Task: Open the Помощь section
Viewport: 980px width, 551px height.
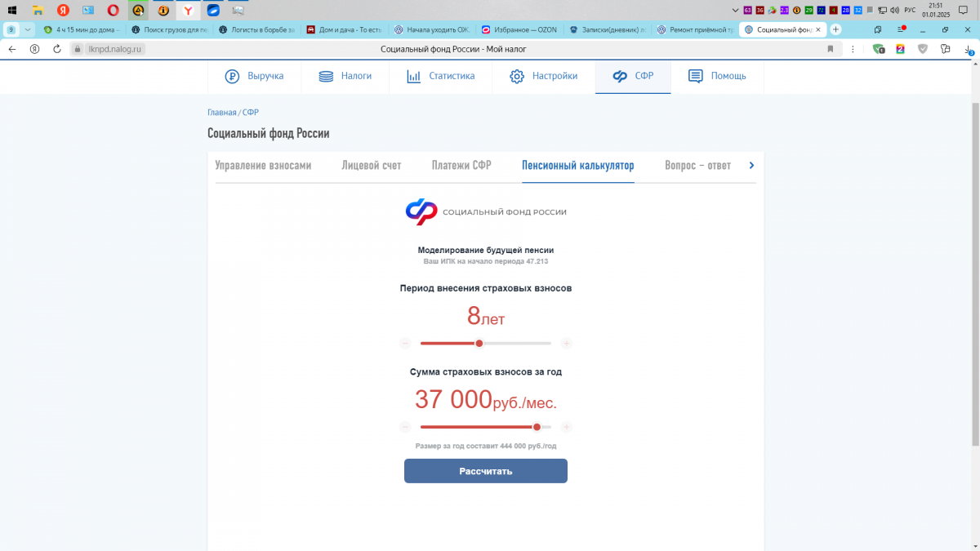Action: [x=717, y=76]
